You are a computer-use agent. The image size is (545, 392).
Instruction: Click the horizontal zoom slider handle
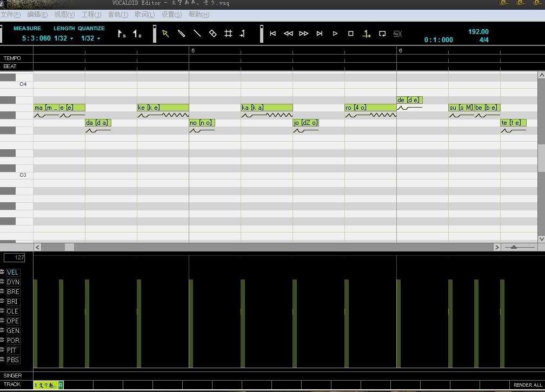(x=514, y=247)
